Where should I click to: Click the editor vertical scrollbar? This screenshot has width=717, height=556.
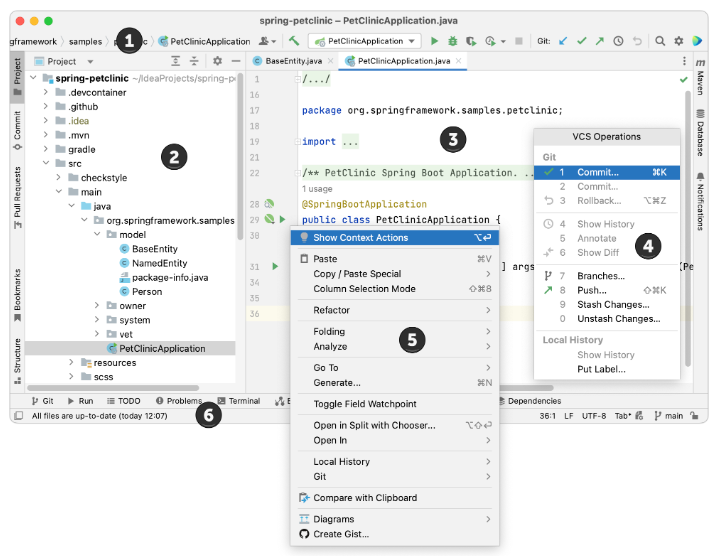click(x=688, y=229)
